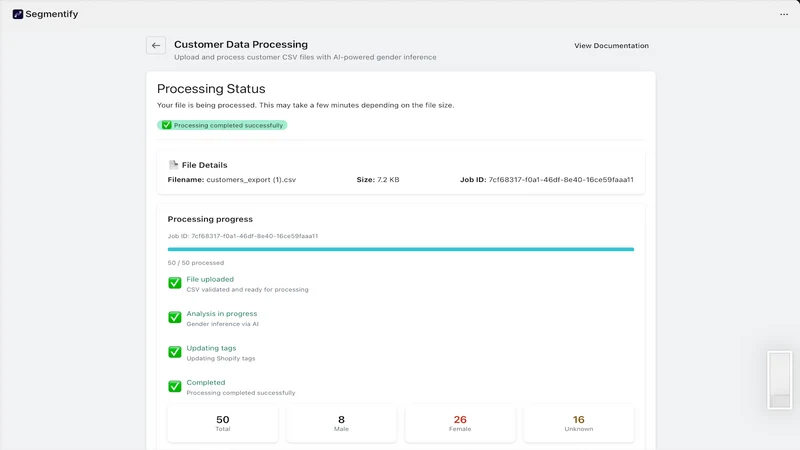Viewport: 800px width, 450px height.
Task: Click the Job ID under Processing progress
Action: pyautogui.click(x=243, y=236)
